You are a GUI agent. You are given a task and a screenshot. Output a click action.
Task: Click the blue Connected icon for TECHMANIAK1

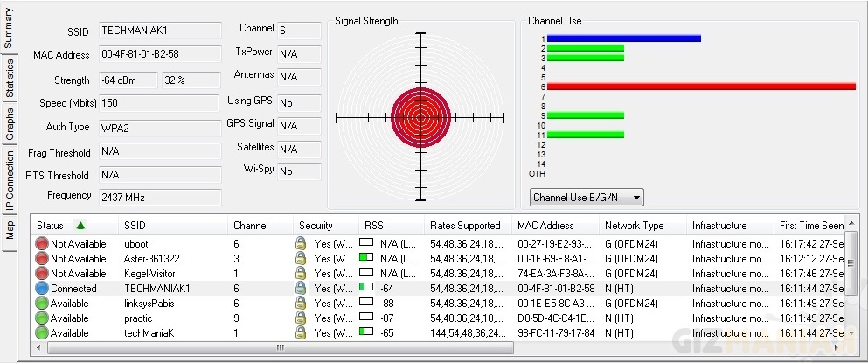pyautogui.click(x=41, y=288)
